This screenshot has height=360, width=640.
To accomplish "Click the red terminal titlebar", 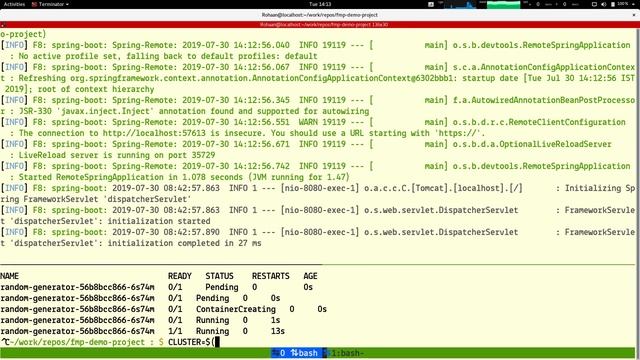I will click(x=320, y=24).
